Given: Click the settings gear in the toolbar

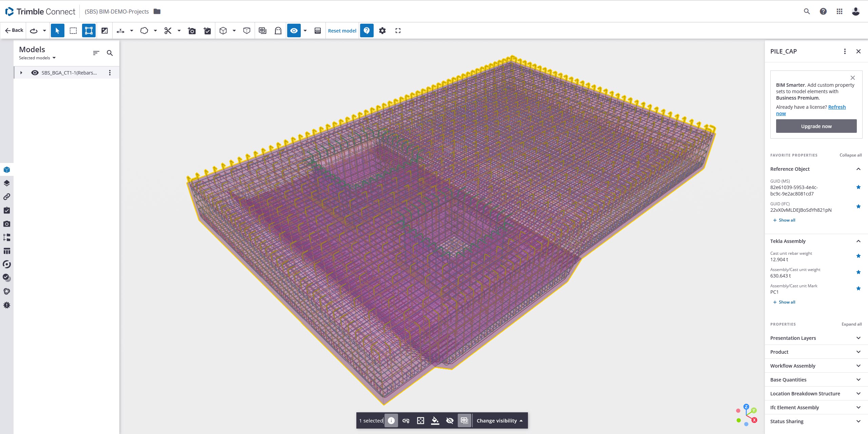Looking at the screenshot, I should pyautogui.click(x=382, y=30).
